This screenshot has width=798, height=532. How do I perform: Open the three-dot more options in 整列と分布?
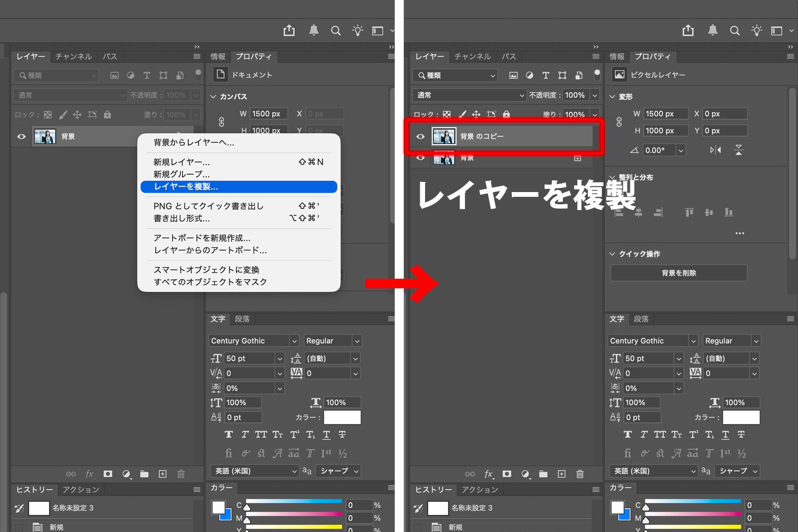(739, 233)
